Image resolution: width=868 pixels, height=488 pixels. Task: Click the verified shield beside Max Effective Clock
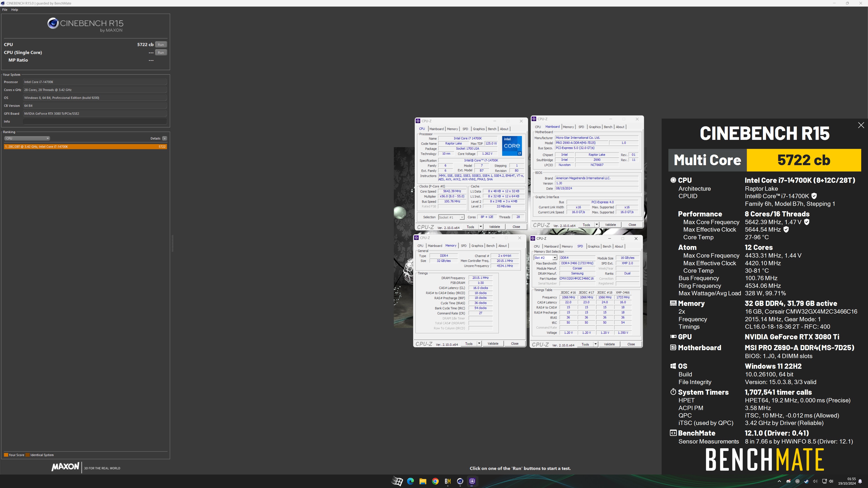786,229
